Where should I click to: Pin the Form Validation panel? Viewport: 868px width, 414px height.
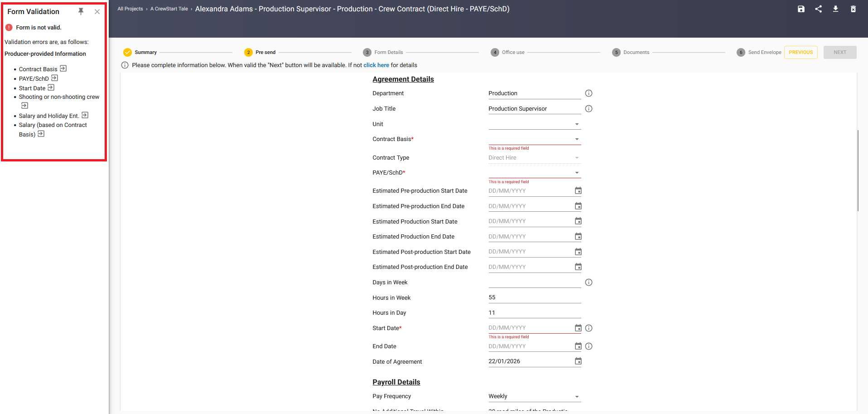coord(81,11)
